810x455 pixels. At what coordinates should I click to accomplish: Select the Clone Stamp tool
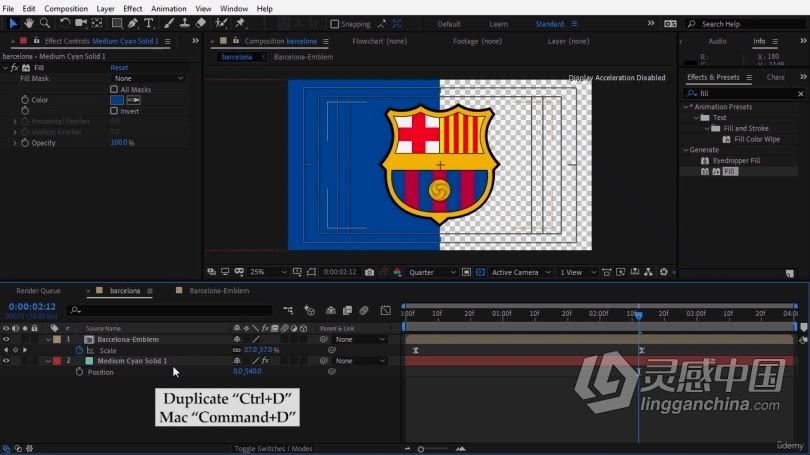[184, 23]
